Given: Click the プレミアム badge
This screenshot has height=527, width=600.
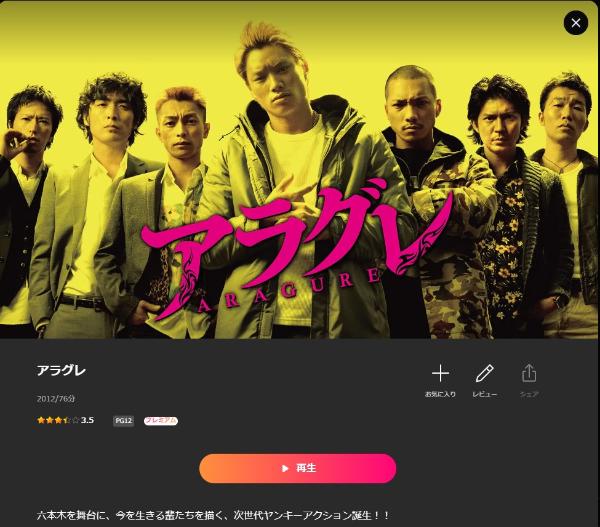Looking at the screenshot, I should pos(161,421).
